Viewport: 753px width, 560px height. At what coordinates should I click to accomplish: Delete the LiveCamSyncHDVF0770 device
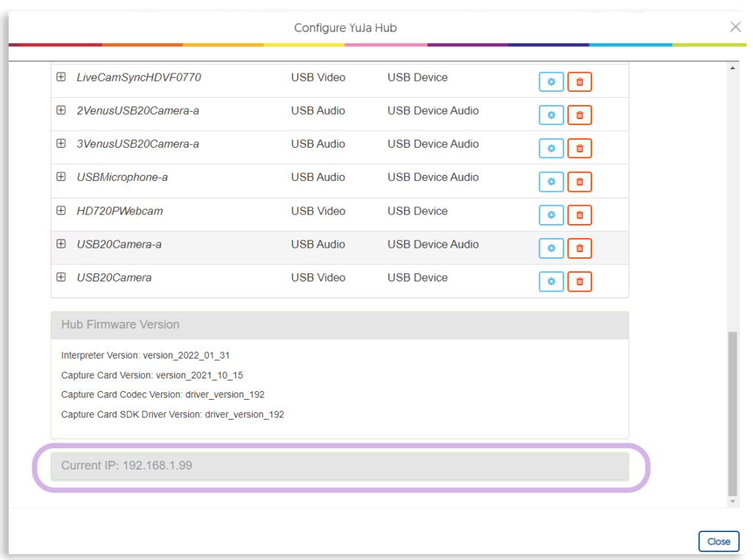tap(579, 82)
